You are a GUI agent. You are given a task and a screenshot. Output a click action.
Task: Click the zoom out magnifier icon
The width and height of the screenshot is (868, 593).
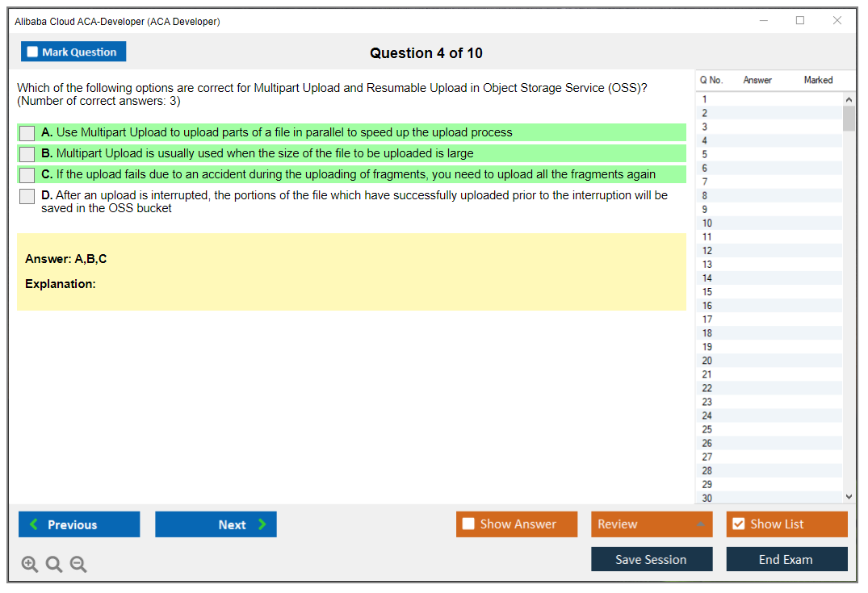click(x=78, y=564)
